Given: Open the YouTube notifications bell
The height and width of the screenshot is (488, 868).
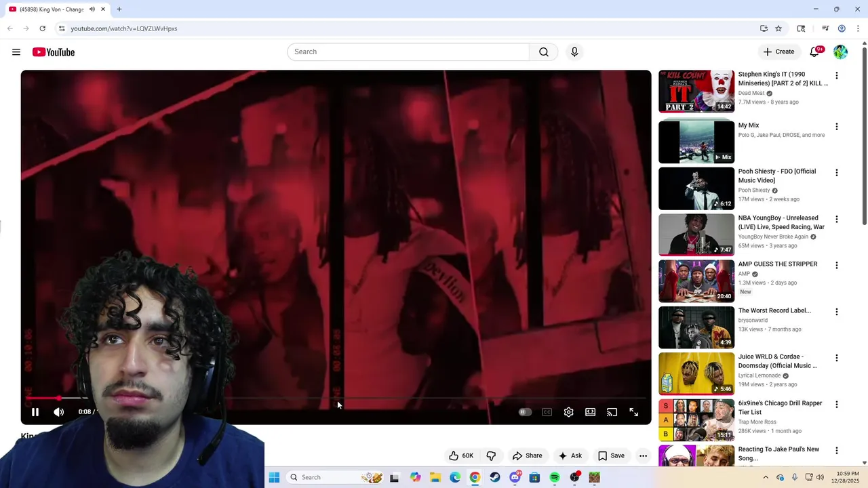Looking at the screenshot, I should point(815,52).
